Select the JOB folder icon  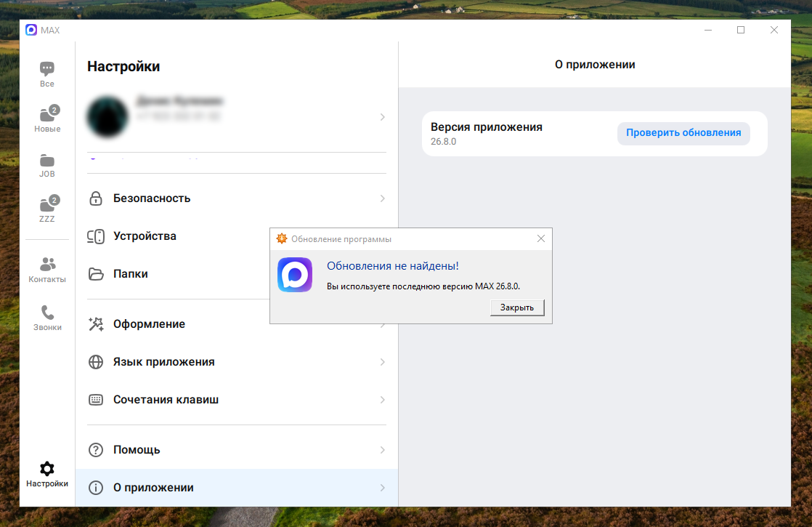coord(47,161)
